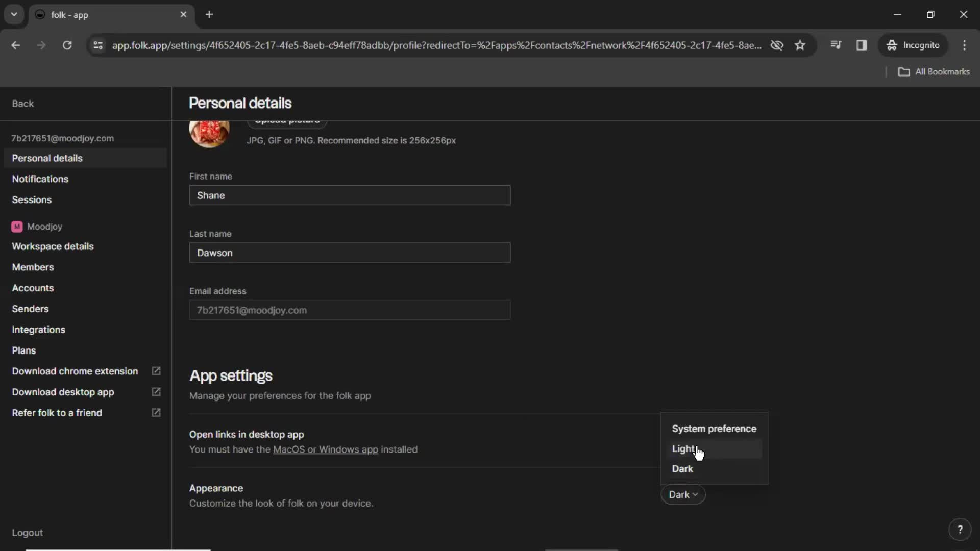Open Personal details menu item
980x551 pixels.
tap(47, 158)
